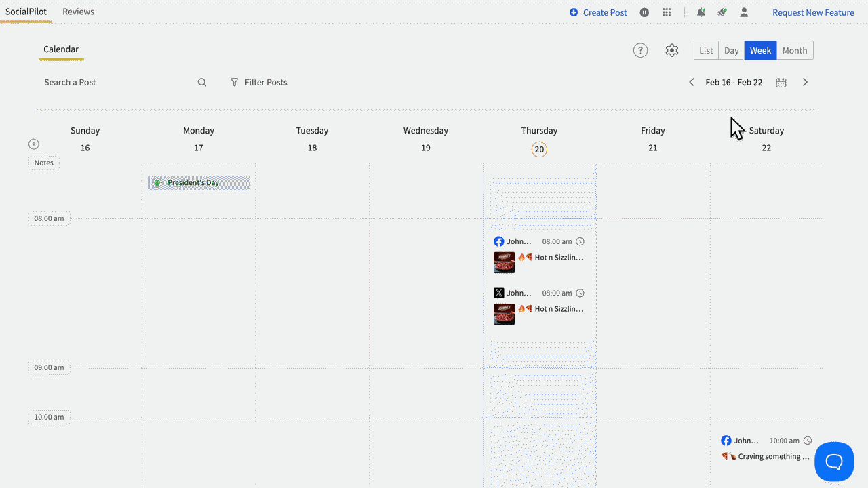Collapse the Notes row chevron
868x488 pixels.
[x=34, y=144]
